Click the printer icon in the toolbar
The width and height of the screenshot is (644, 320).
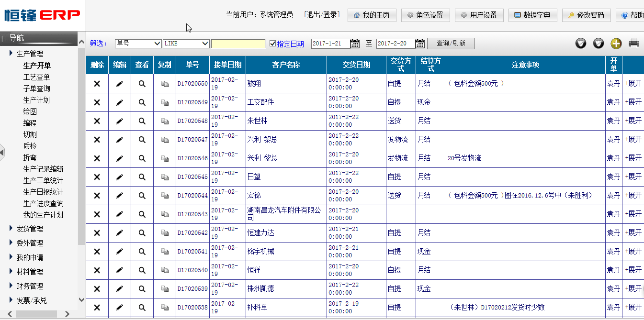(634, 44)
